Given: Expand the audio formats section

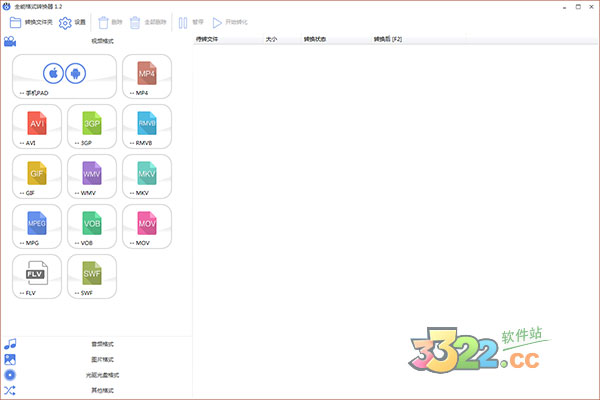Looking at the screenshot, I should [96, 344].
